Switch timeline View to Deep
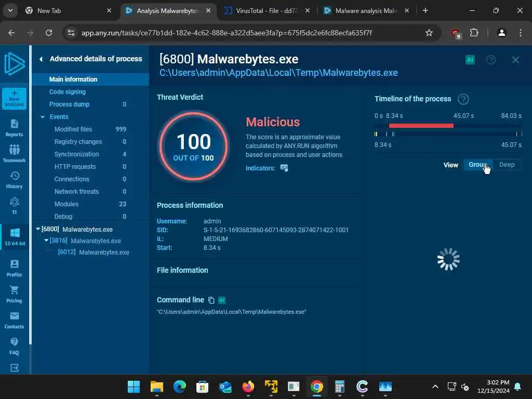Image resolution: width=532 pixels, height=399 pixels. tap(507, 165)
